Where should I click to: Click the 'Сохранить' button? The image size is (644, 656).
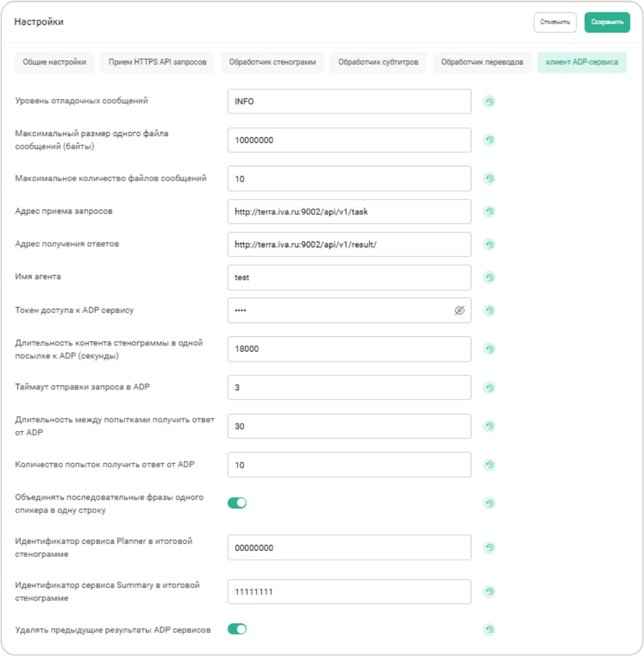[x=606, y=22]
